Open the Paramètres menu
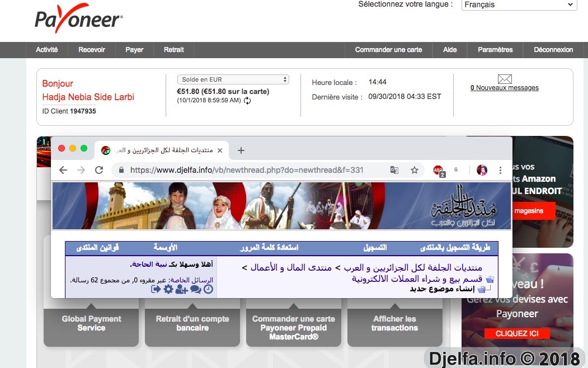588x368 pixels. coord(495,50)
